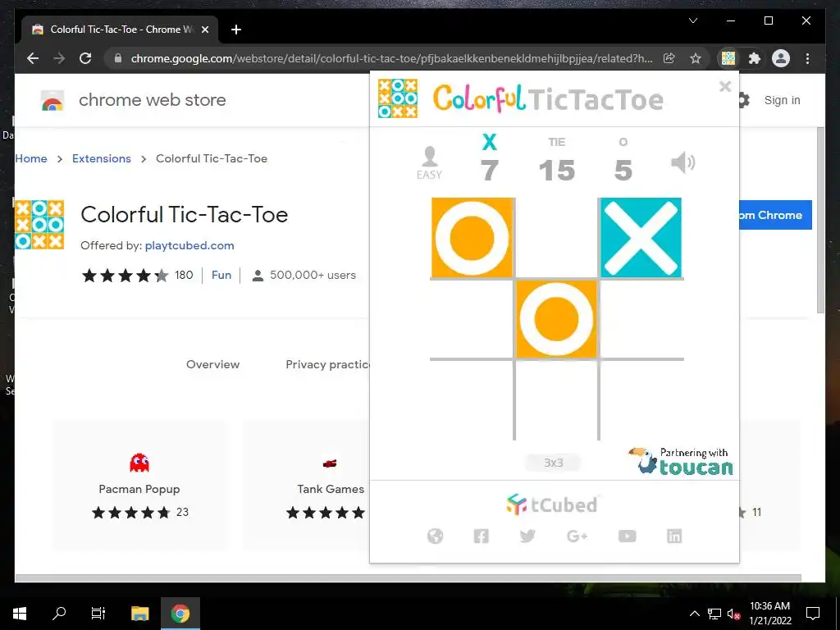840x630 pixels.
Task: Open the tCubed logo link
Action: (552, 504)
